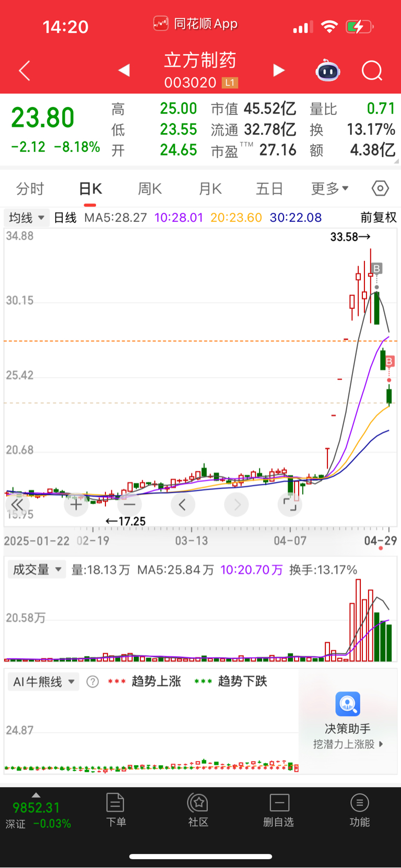The height and width of the screenshot is (868, 401).
Task: Pan chart left with double-arrow button
Action: click(x=17, y=505)
